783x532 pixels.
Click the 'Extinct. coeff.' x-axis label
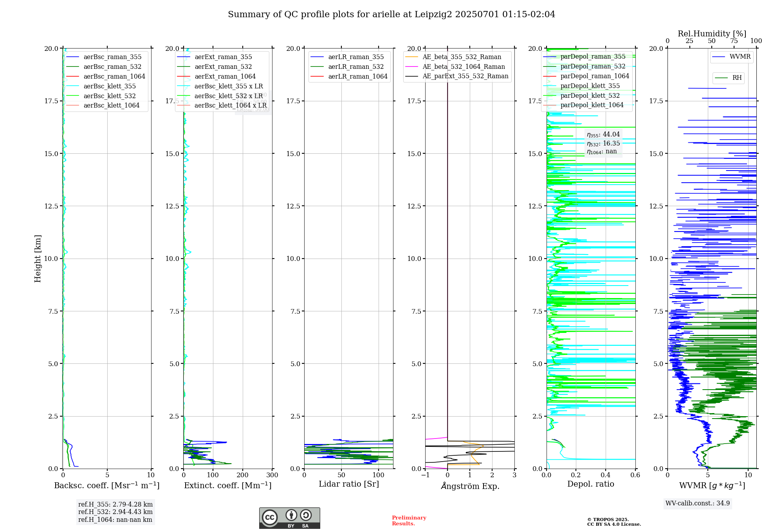pyautogui.click(x=228, y=485)
